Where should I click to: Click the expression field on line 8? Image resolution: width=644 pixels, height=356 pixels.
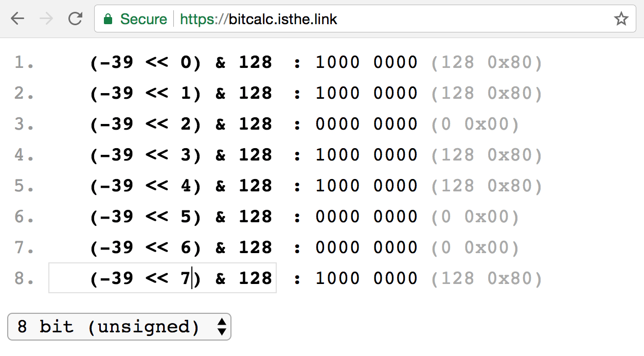click(x=163, y=278)
